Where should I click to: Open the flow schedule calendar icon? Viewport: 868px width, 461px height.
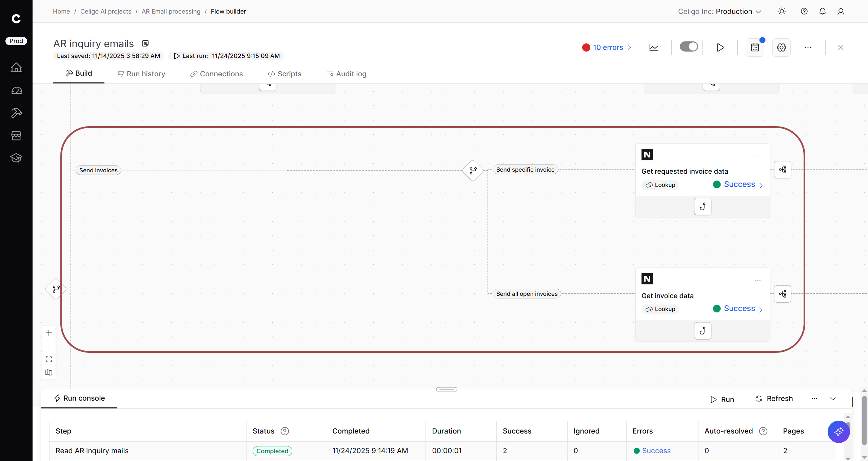(755, 47)
